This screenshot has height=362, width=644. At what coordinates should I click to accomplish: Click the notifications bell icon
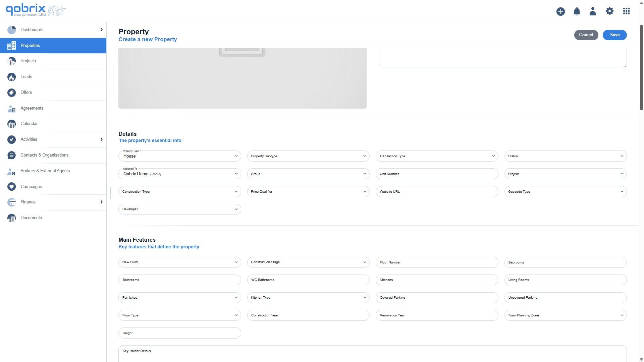(577, 11)
